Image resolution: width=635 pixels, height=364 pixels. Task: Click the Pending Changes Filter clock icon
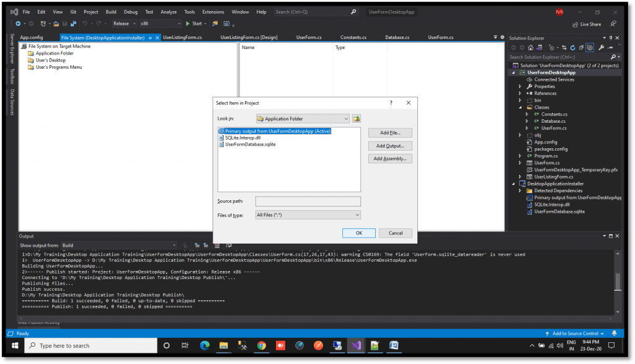point(551,48)
